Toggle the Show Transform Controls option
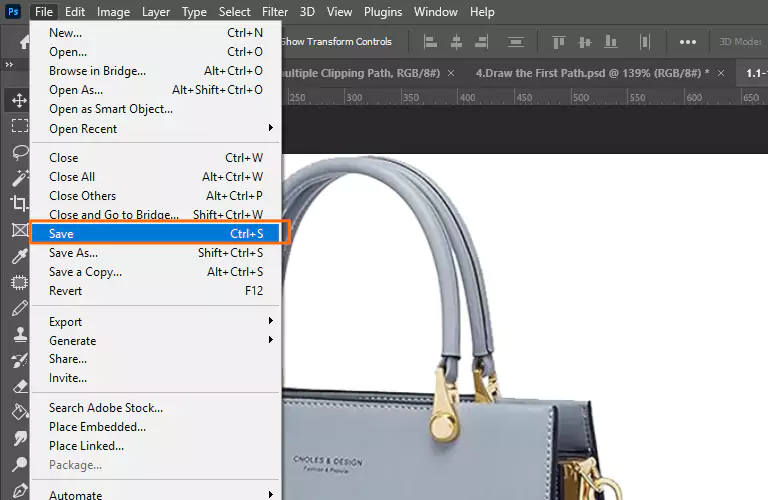This screenshot has height=500, width=768. (x=335, y=42)
